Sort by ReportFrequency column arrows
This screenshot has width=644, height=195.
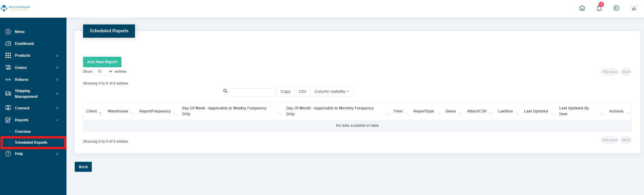[175, 113]
